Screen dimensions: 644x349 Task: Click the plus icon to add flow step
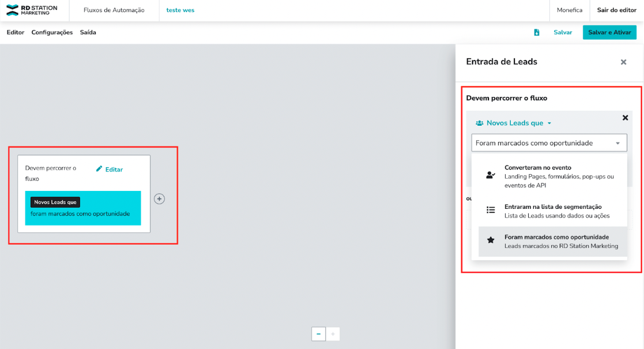[x=160, y=198]
